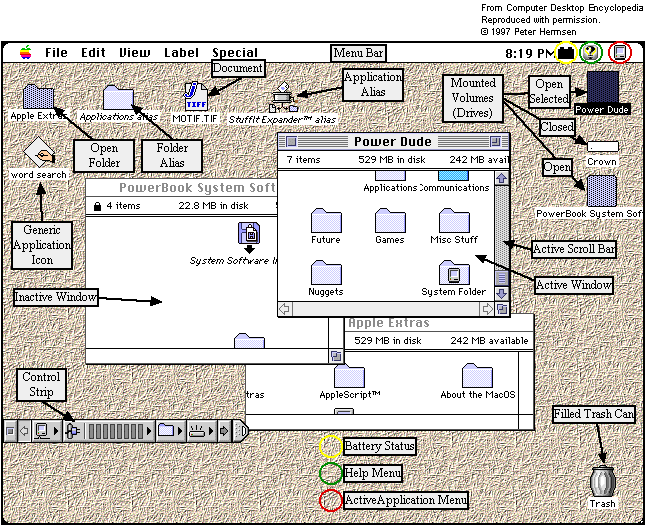The width and height of the screenshot is (647, 527).
Task: Select the Communications folder in Power Dude
Action: coord(453,176)
